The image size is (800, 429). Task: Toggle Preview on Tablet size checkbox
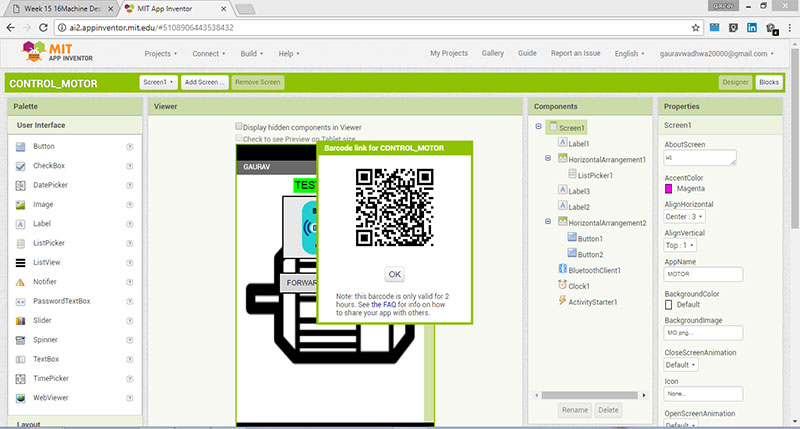238,138
